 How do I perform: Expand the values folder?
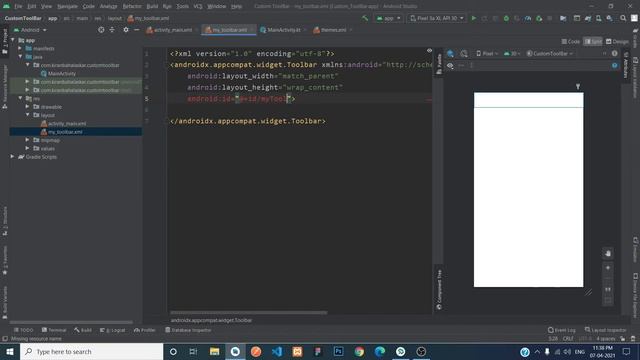(x=27, y=148)
